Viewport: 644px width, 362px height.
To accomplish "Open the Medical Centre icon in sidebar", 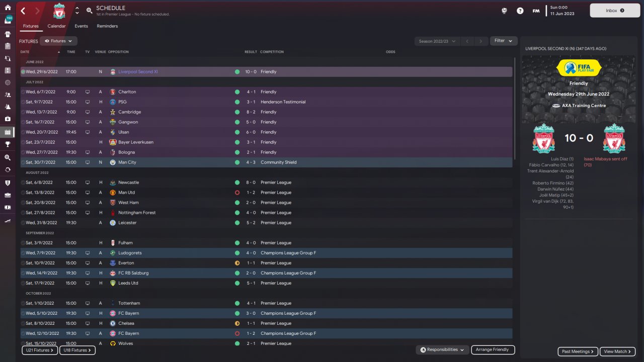I will click(8, 119).
